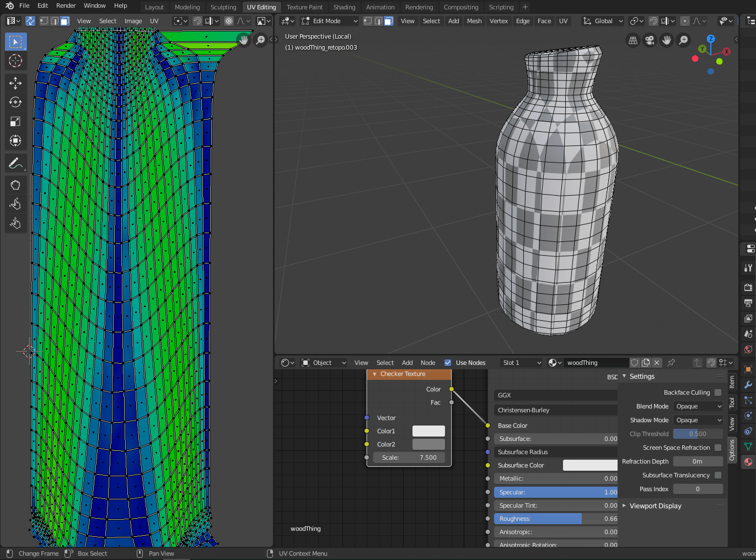756x560 pixels.
Task: Select the Scale tool in UV toolbar
Action: click(15, 121)
